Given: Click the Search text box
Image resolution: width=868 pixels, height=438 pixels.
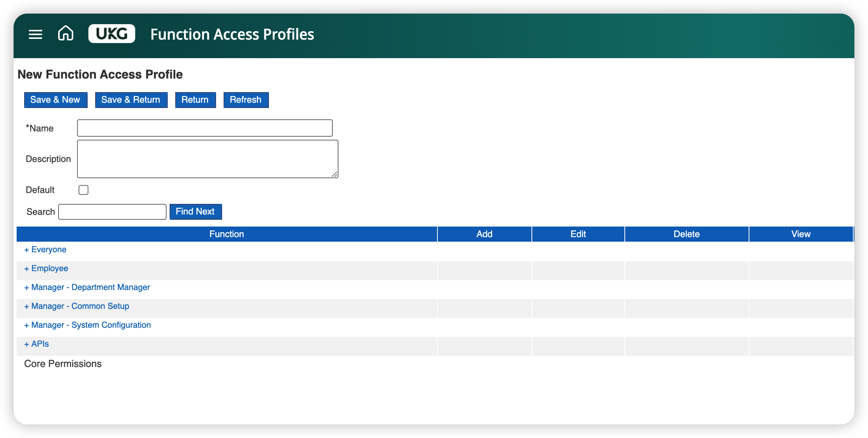Looking at the screenshot, I should 112,212.
